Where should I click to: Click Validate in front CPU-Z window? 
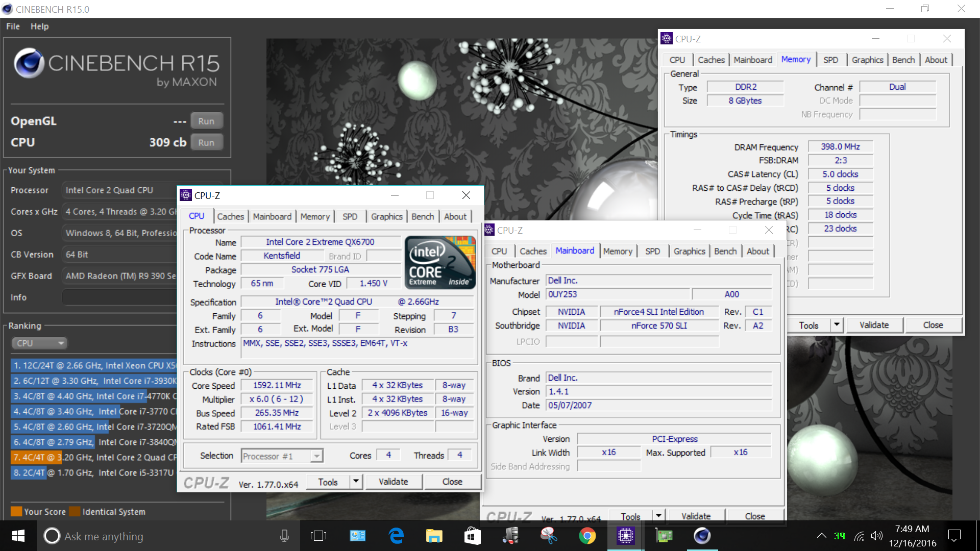(x=393, y=481)
